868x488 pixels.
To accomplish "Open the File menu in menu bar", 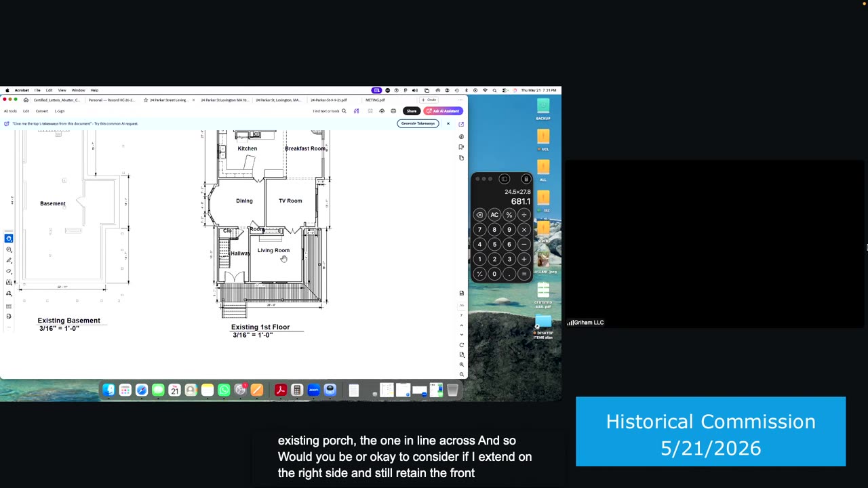I will tap(37, 90).
